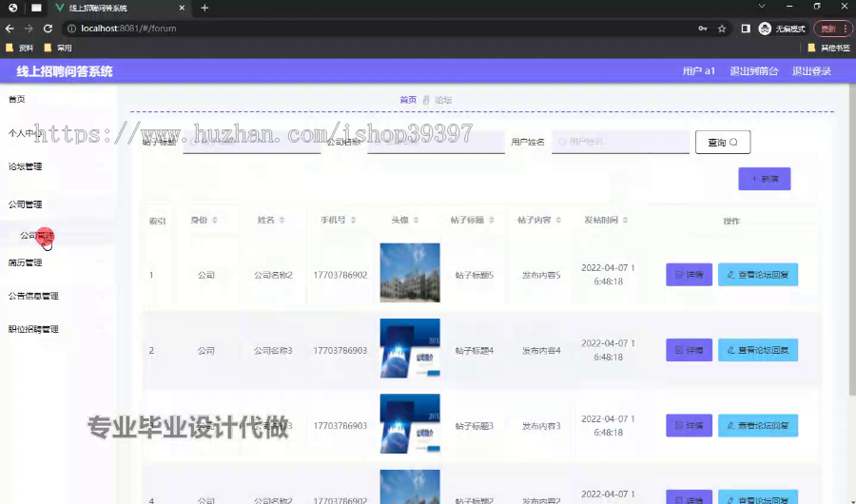Screen dimensions: 856x504
Task: Sort table by the 帖子标题 column arrows
Action: [x=492, y=220]
